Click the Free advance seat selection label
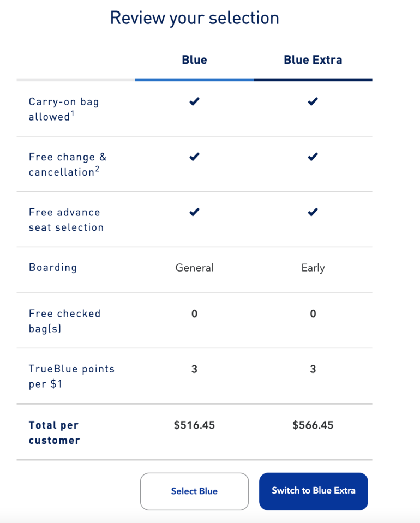Image resolution: width=420 pixels, height=523 pixels. pos(66,220)
